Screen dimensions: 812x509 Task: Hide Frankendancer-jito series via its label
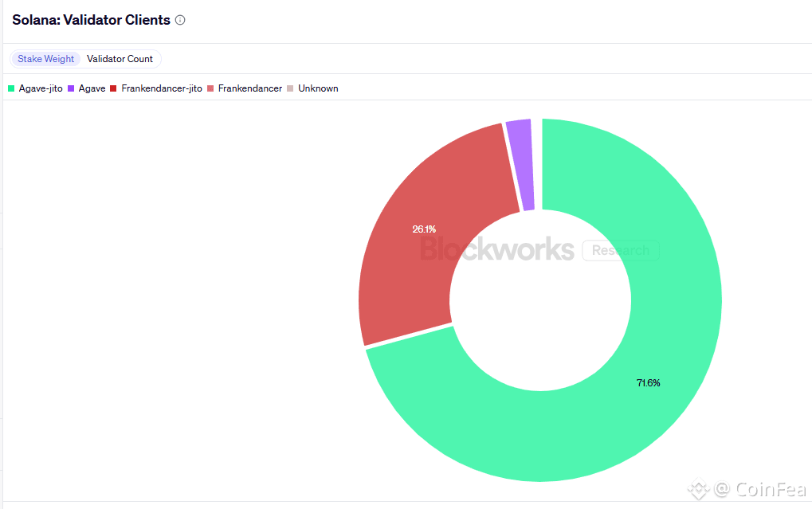click(162, 88)
